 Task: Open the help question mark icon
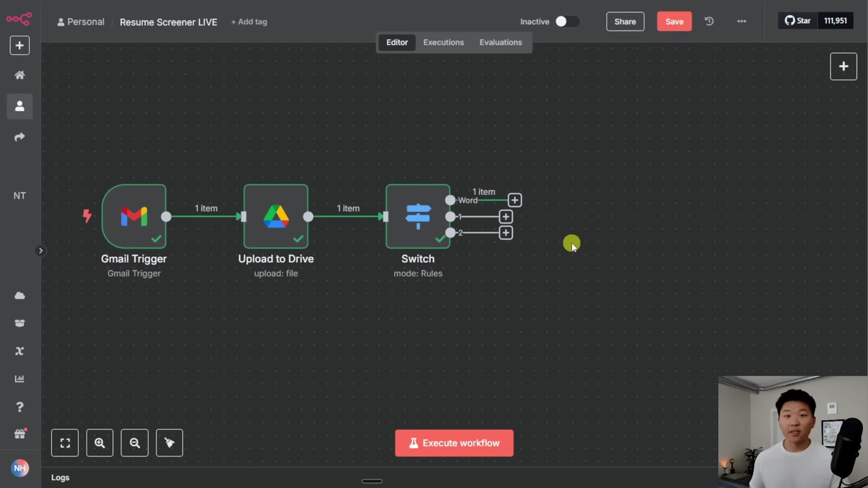(19, 407)
